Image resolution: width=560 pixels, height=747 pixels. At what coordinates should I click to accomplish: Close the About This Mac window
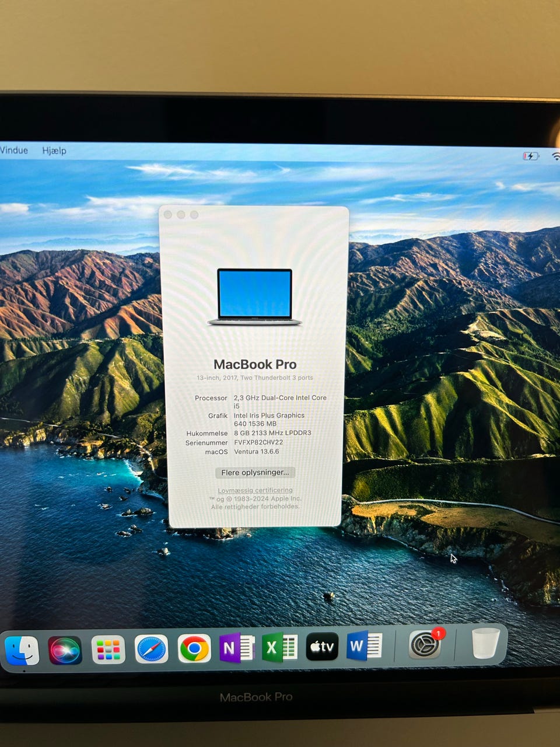pyautogui.click(x=168, y=215)
